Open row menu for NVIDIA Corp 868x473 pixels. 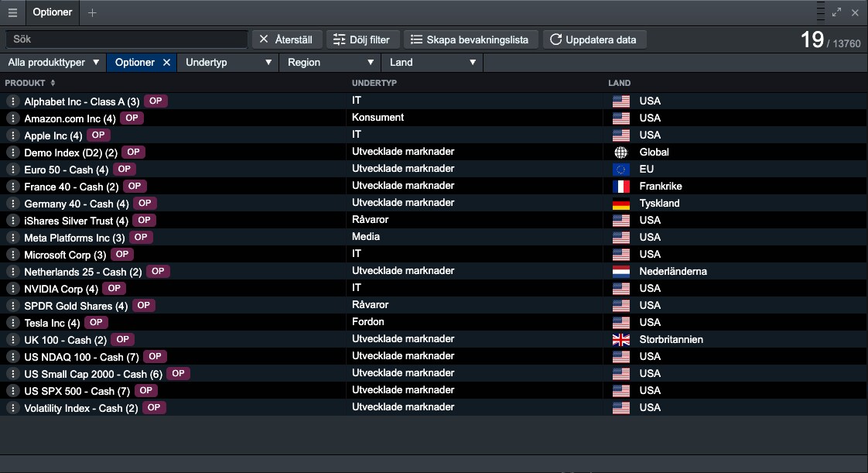(x=12, y=289)
